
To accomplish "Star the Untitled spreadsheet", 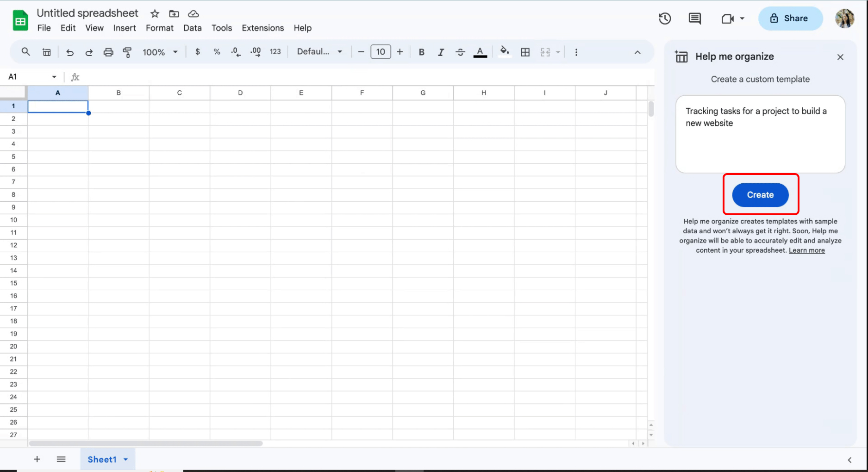I will [x=155, y=14].
